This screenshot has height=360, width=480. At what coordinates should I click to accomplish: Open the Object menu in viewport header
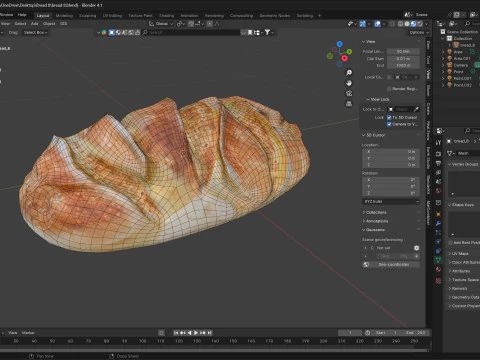pos(49,24)
